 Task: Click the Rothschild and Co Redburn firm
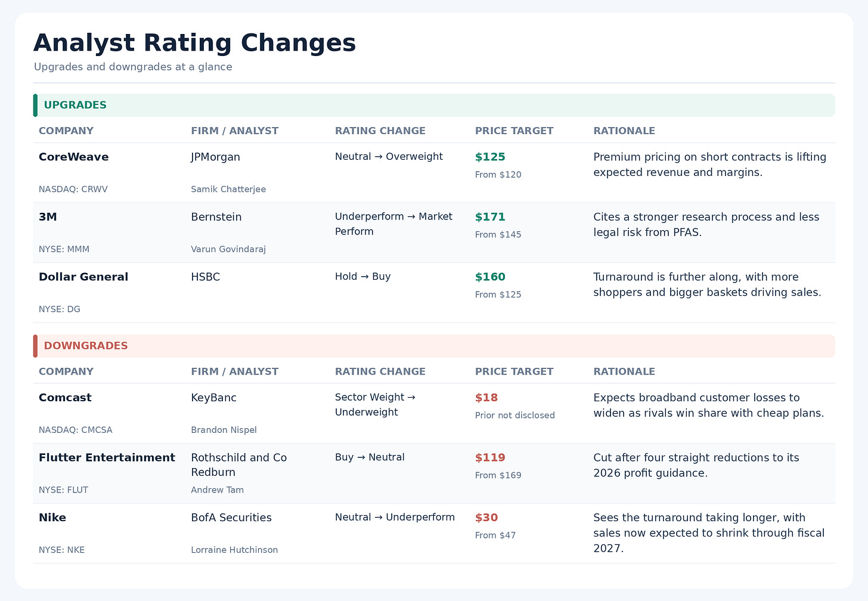tap(239, 465)
